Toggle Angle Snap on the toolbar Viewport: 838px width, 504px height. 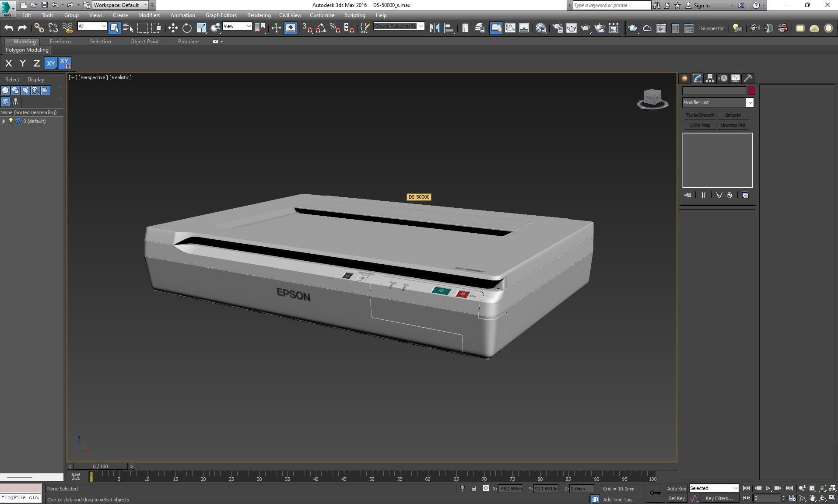tap(321, 28)
